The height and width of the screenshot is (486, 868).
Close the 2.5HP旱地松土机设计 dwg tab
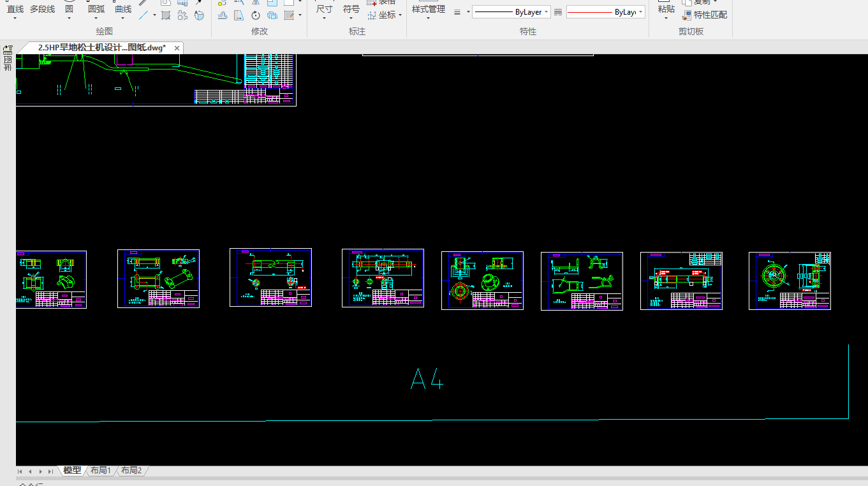coord(177,48)
